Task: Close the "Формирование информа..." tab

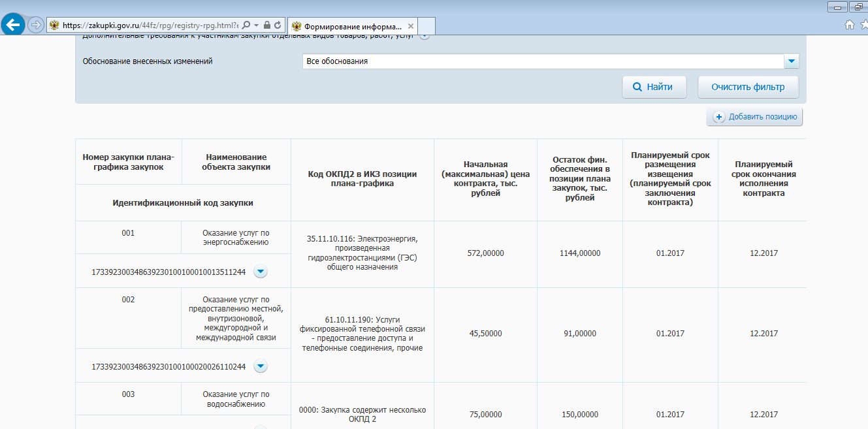Action: click(x=410, y=27)
